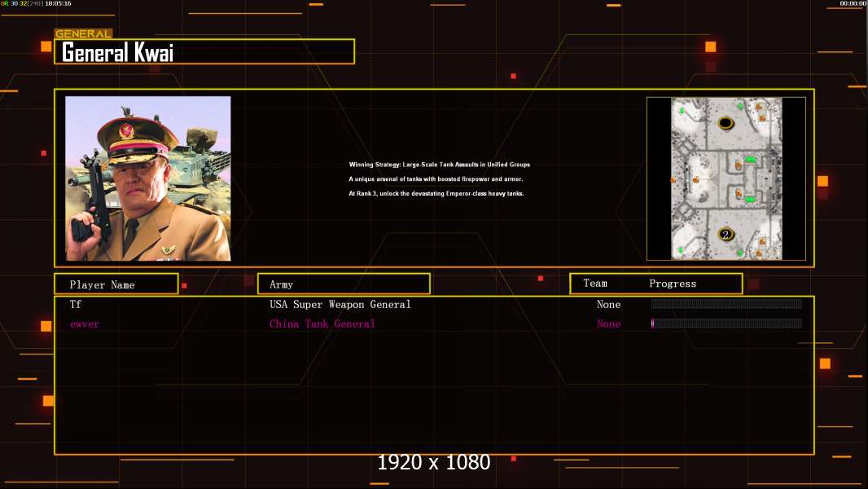Click ewver's team value None
Screen dimensions: 868x489
(608, 324)
